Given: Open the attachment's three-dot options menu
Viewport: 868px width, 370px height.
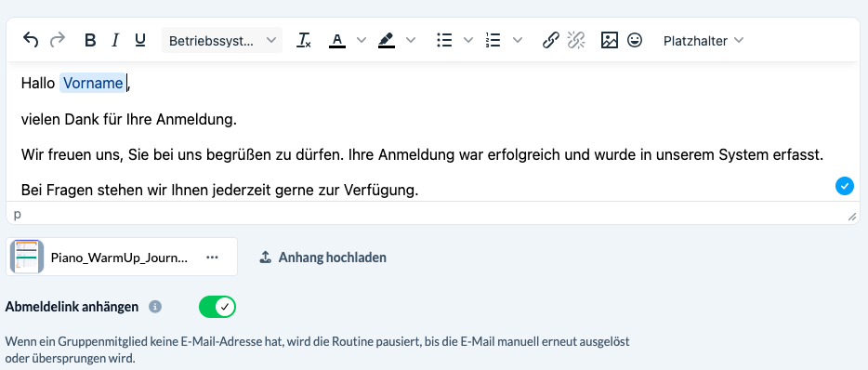Looking at the screenshot, I should click(212, 257).
